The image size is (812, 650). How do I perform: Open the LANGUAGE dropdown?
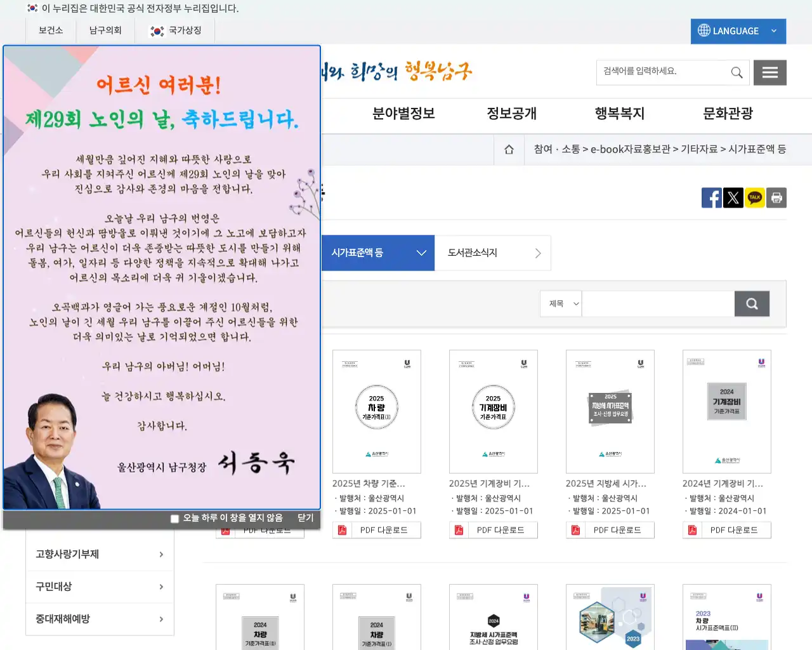pyautogui.click(x=738, y=31)
